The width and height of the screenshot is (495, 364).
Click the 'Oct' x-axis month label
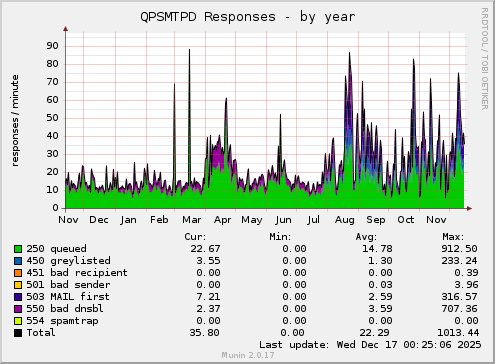point(406,220)
